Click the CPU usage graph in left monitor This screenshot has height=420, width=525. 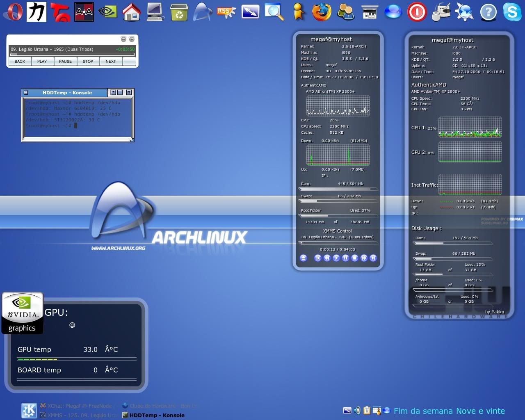tap(338, 106)
